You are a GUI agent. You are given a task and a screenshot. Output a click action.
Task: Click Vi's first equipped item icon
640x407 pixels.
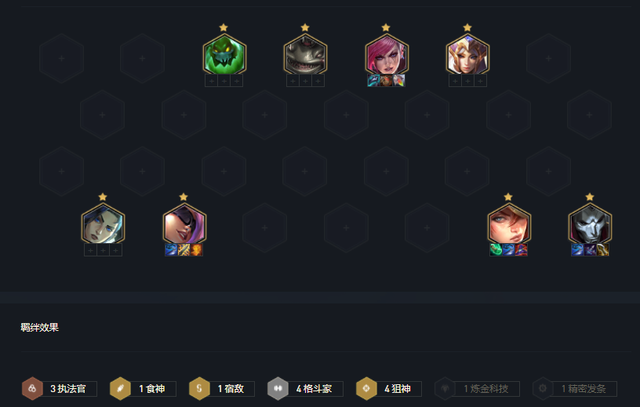(373, 80)
